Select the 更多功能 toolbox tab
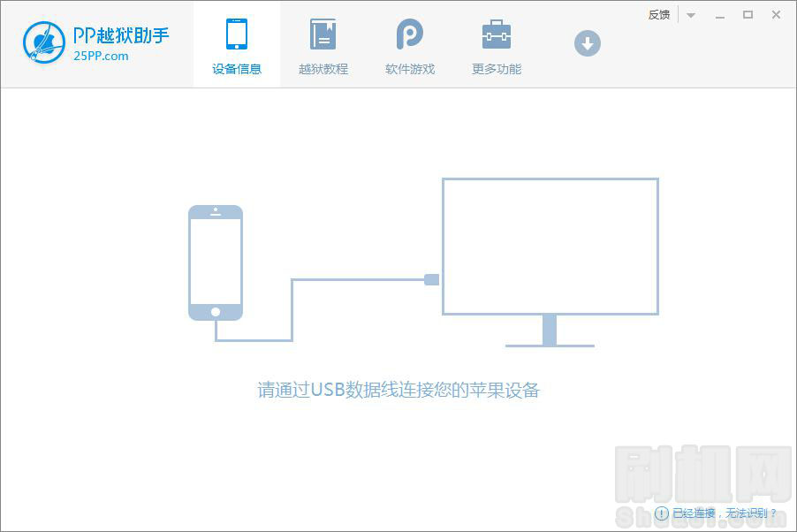The image size is (797, 532). coord(496,45)
